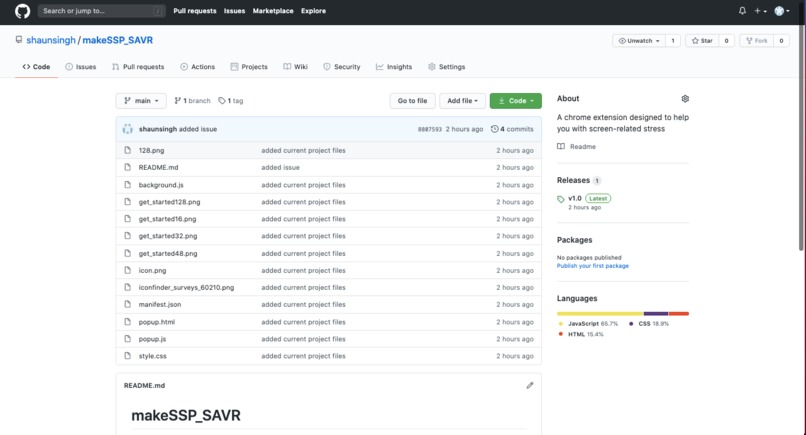The height and width of the screenshot is (435, 806).
Task: Open commit hash 8807593
Action: (x=430, y=130)
